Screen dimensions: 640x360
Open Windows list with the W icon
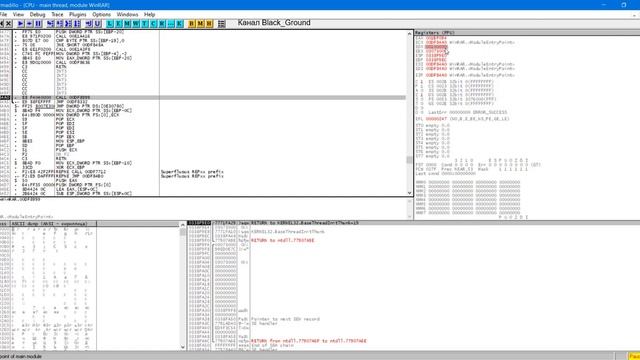tap(136, 24)
